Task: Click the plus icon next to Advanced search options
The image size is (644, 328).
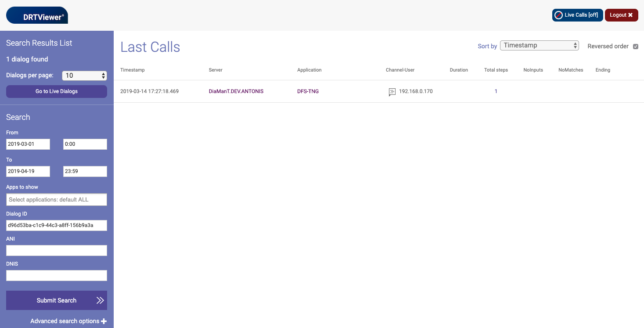Action: tap(104, 321)
